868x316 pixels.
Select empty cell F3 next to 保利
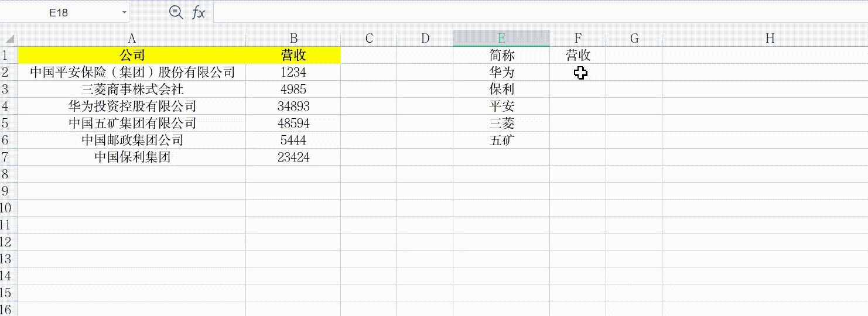(578, 90)
